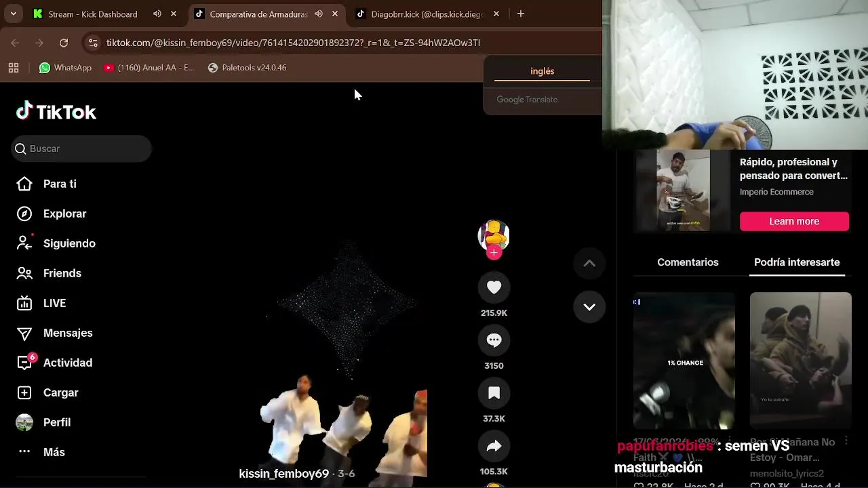Viewport: 868px width, 488px height.
Task: Open the apps grid bookmark icon
Action: pos(14,68)
